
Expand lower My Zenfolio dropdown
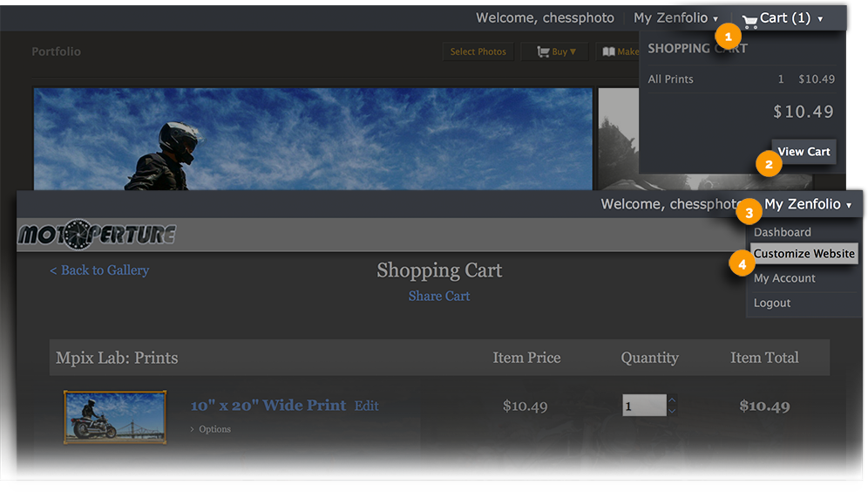pyautogui.click(x=808, y=204)
